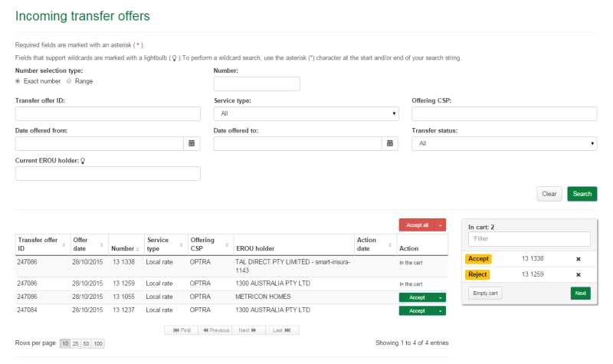Go to Next page in pagination
The image size is (613, 364).
(x=248, y=330)
